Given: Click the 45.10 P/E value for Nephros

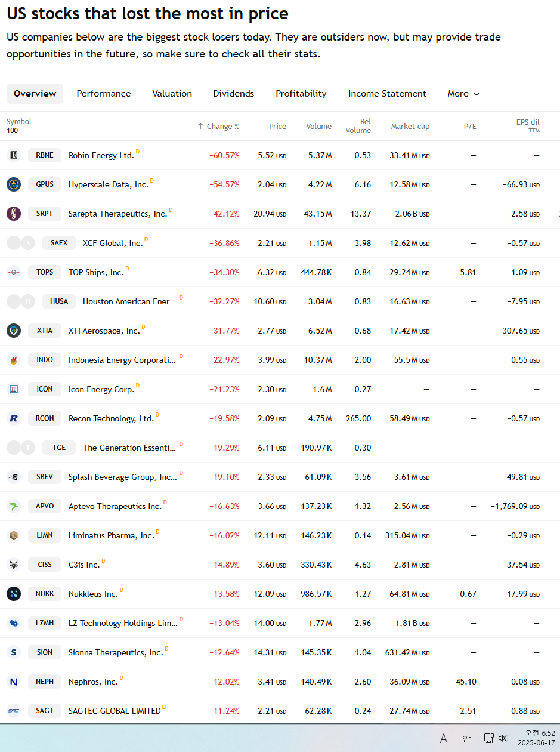Looking at the screenshot, I should pyautogui.click(x=466, y=682).
